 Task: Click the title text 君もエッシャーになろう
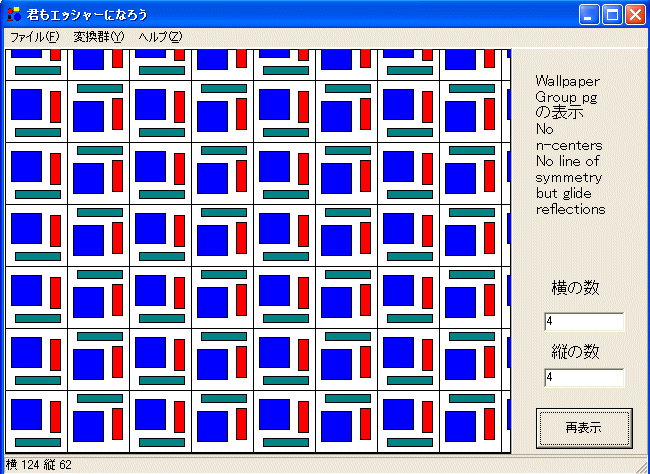(x=87, y=15)
